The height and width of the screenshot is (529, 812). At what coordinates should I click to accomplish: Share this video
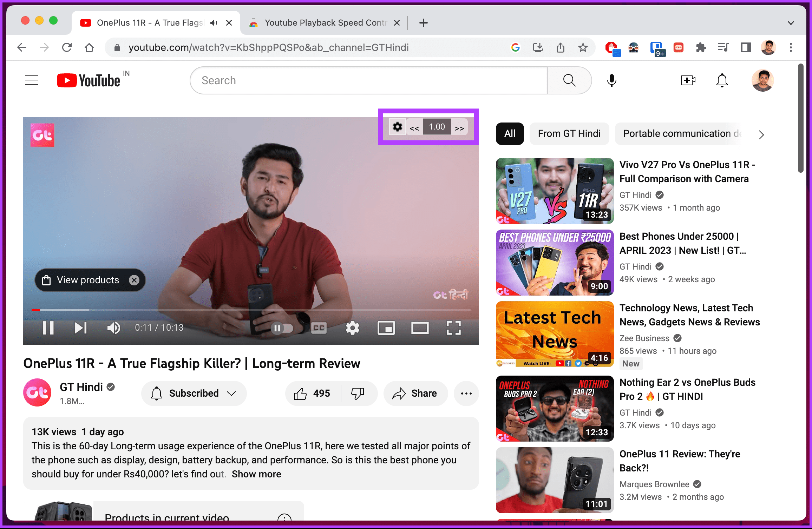point(415,393)
